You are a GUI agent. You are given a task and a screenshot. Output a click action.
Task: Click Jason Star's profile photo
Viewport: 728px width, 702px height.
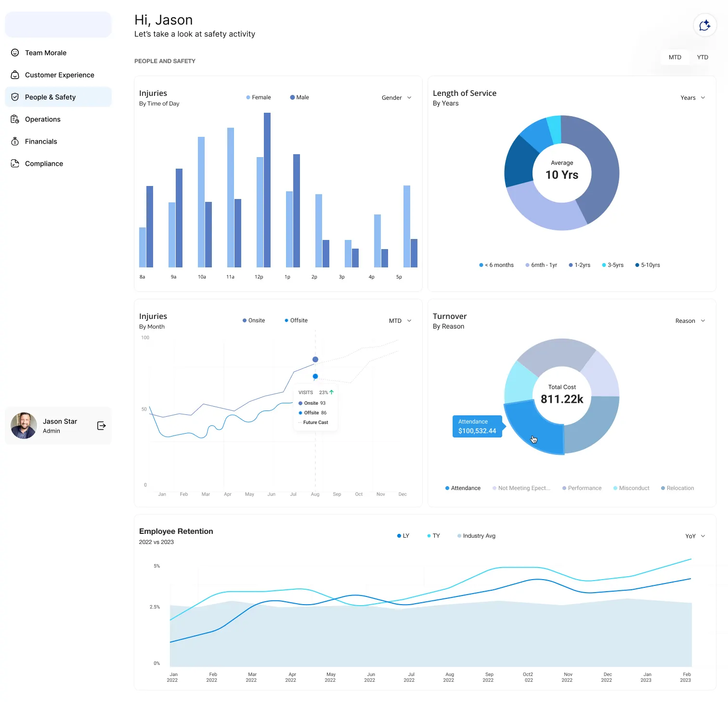click(x=24, y=425)
